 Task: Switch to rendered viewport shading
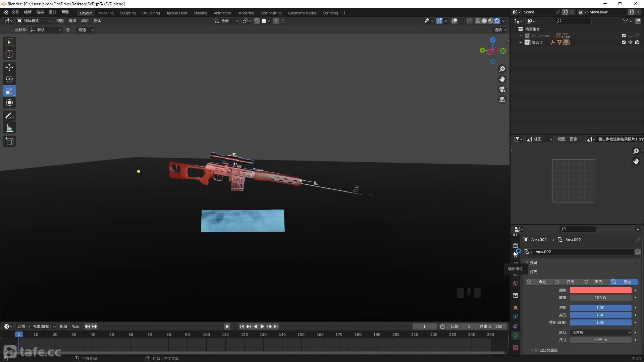coord(497,21)
